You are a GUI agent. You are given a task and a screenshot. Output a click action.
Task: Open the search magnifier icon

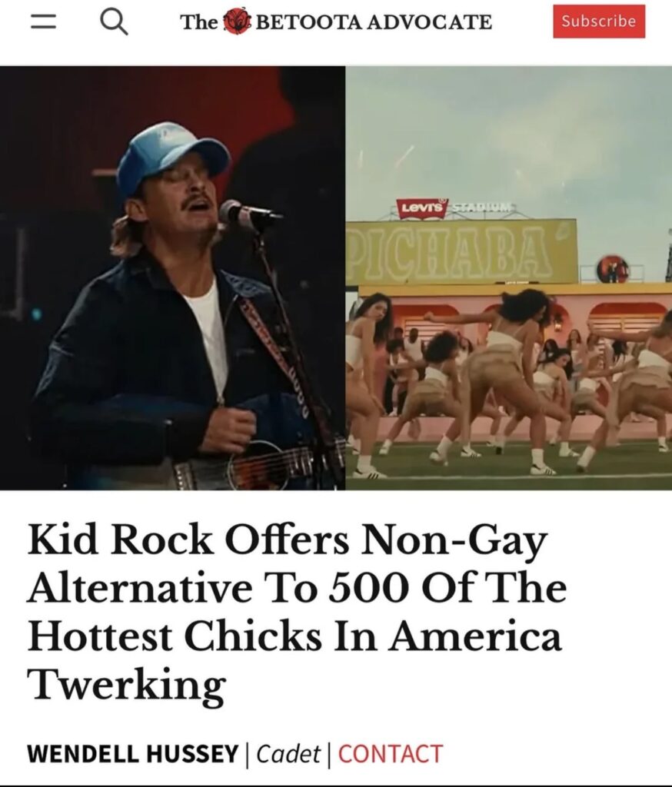[114, 22]
